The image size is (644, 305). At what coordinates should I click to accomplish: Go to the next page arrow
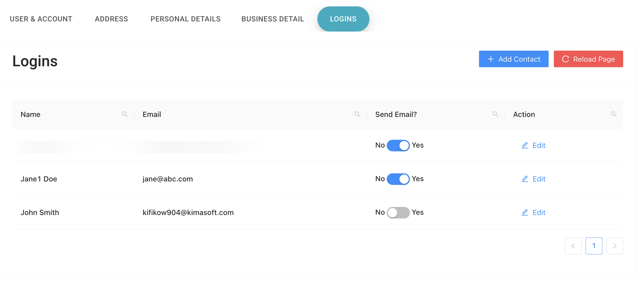click(615, 246)
